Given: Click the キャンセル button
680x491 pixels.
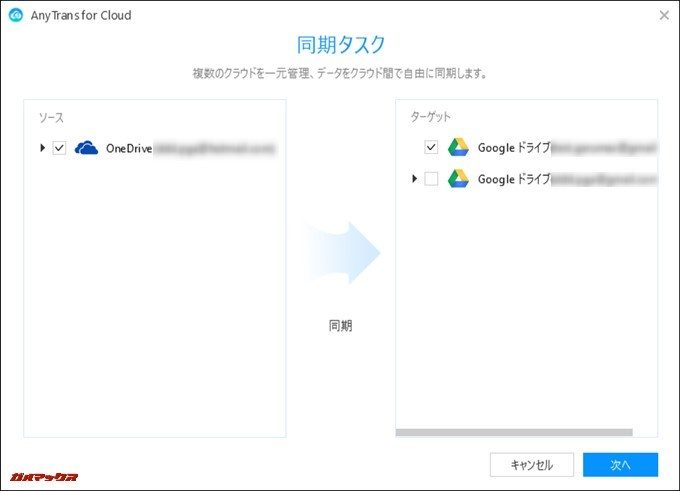Looking at the screenshot, I should pos(532,465).
